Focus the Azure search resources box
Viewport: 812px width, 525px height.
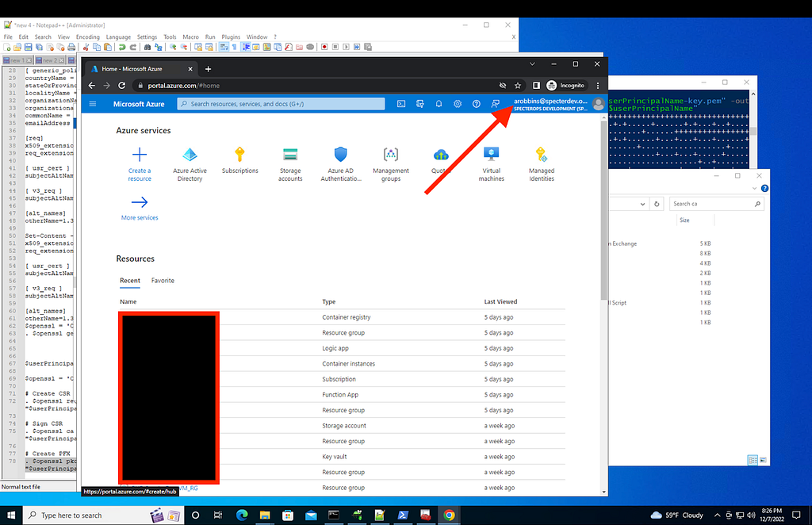pos(282,104)
